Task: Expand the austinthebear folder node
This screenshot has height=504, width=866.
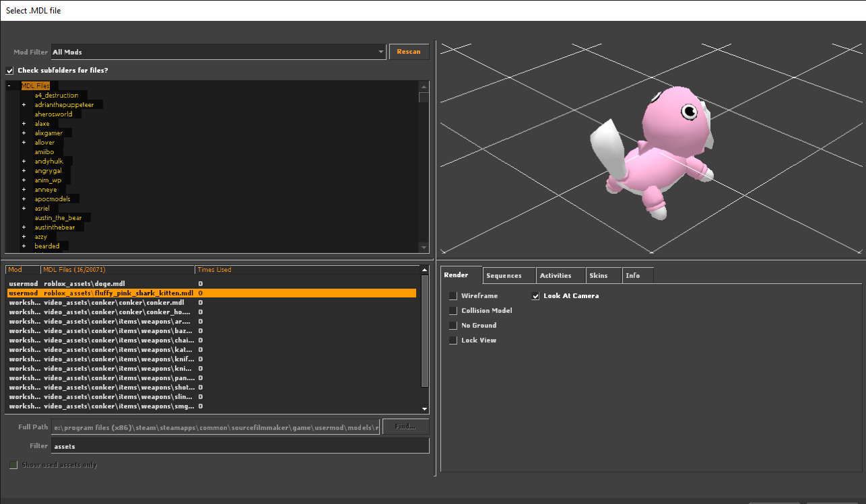Action: (24, 227)
